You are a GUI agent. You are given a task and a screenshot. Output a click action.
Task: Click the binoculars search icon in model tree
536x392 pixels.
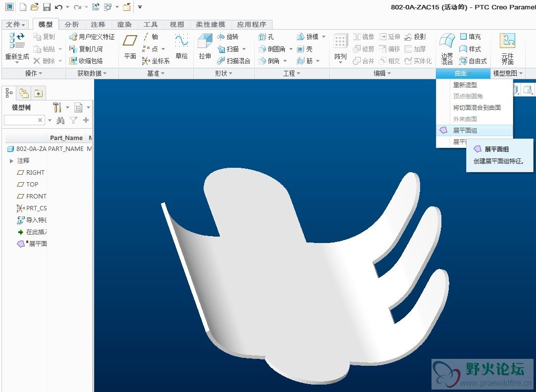click(60, 120)
